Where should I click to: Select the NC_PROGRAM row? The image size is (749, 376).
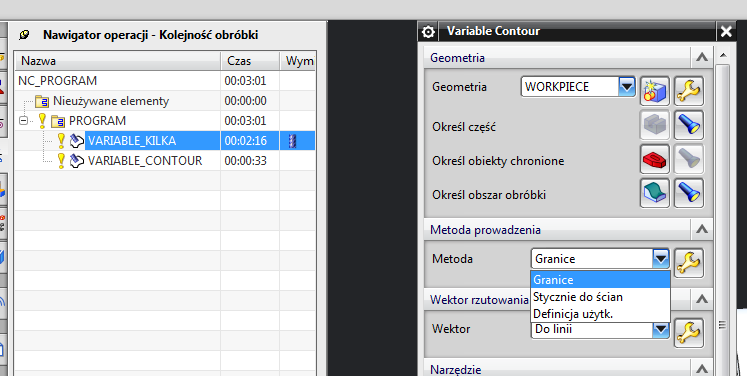[x=165, y=81]
